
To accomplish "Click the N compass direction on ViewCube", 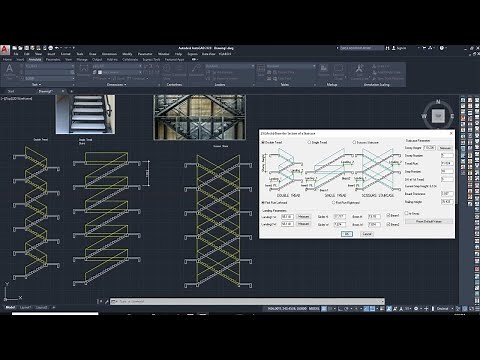I will pyautogui.click(x=438, y=101).
